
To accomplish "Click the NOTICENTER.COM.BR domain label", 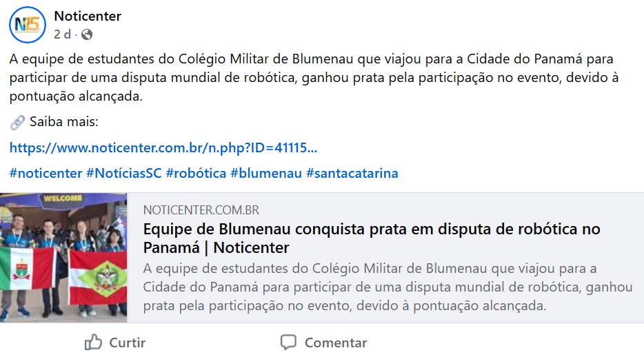I will [201, 210].
